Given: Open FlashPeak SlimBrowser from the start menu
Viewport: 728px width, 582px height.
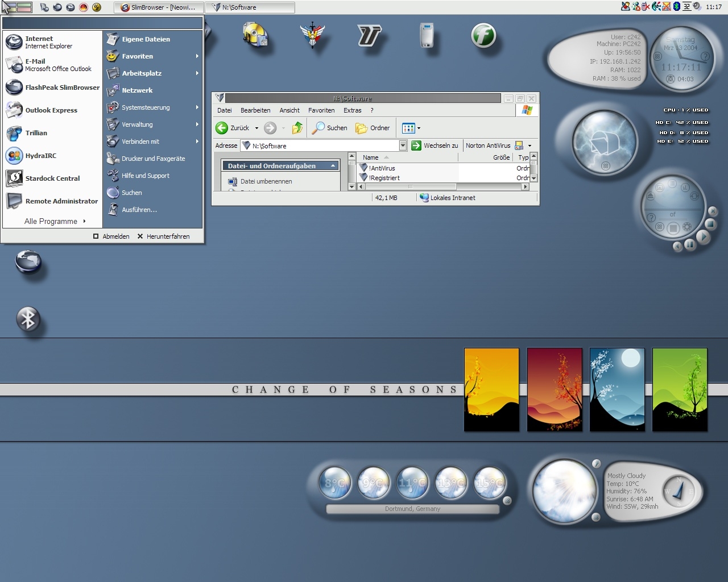Looking at the screenshot, I should tap(52, 88).
